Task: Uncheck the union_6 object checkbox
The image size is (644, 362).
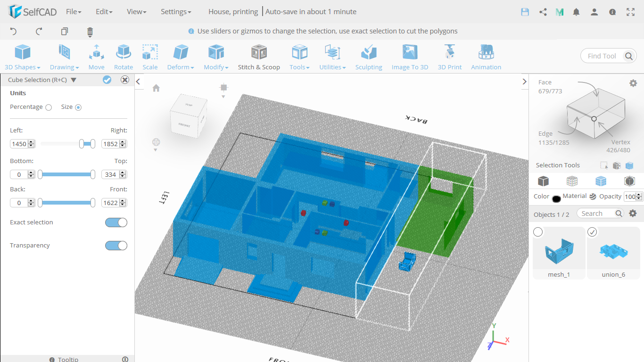Action: pos(593,232)
